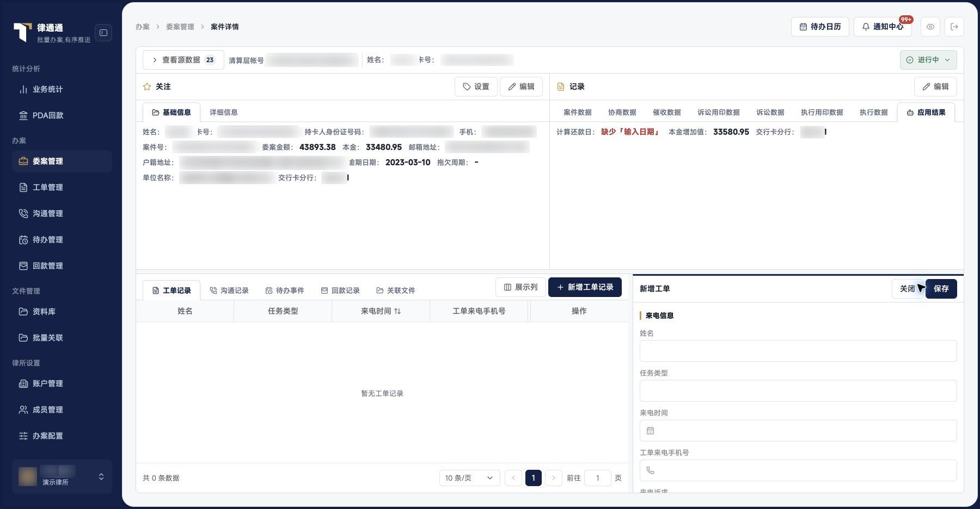This screenshot has height=509, width=980.
Task: Click the 委案管理 breadcrumb link
Action: point(180,27)
